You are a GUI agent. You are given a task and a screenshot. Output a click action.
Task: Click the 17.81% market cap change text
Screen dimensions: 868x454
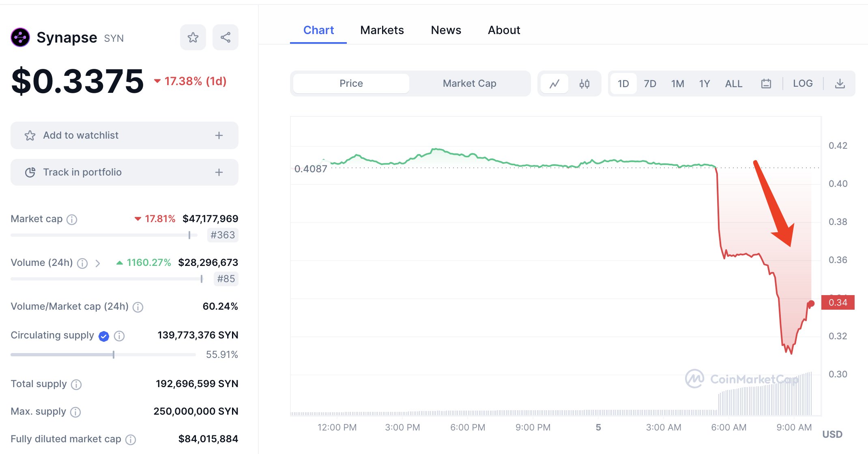(x=155, y=219)
